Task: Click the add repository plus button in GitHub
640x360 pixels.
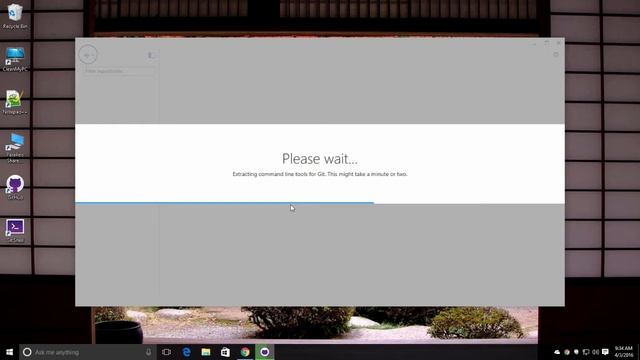Action: (88, 55)
